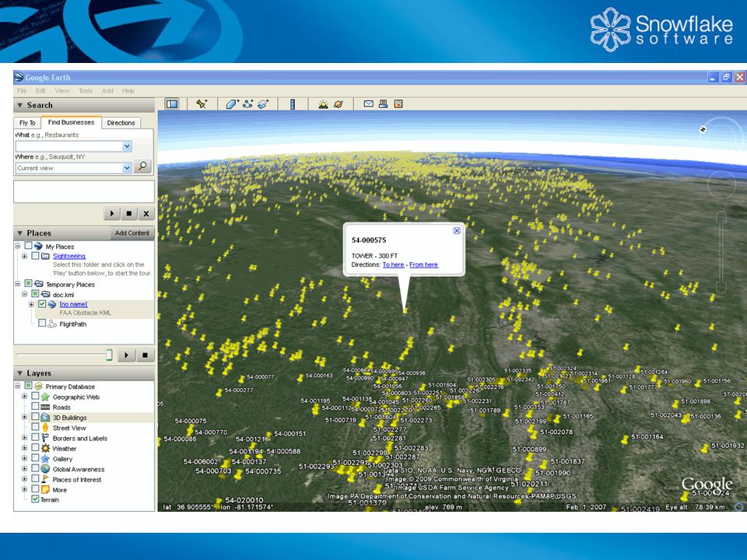Open the ruler measurement tool
The height and width of the screenshot is (560, 747).
tap(293, 103)
